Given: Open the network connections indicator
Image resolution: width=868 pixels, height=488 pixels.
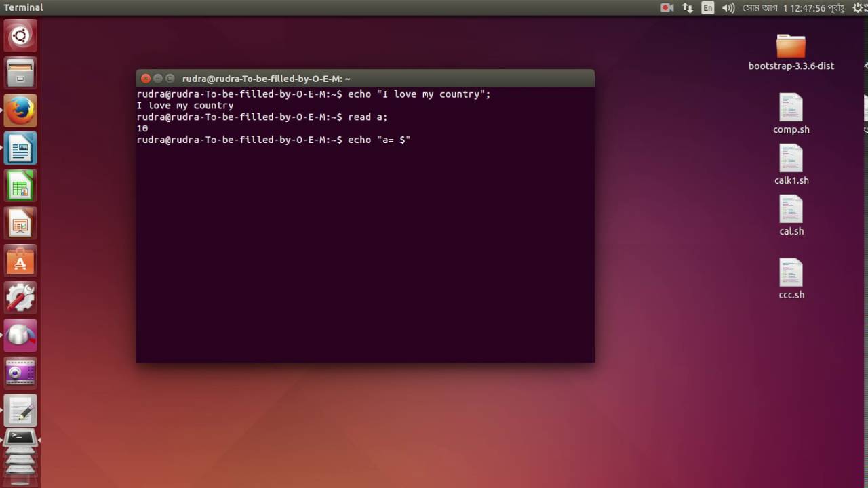Looking at the screenshot, I should coord(688,7).
